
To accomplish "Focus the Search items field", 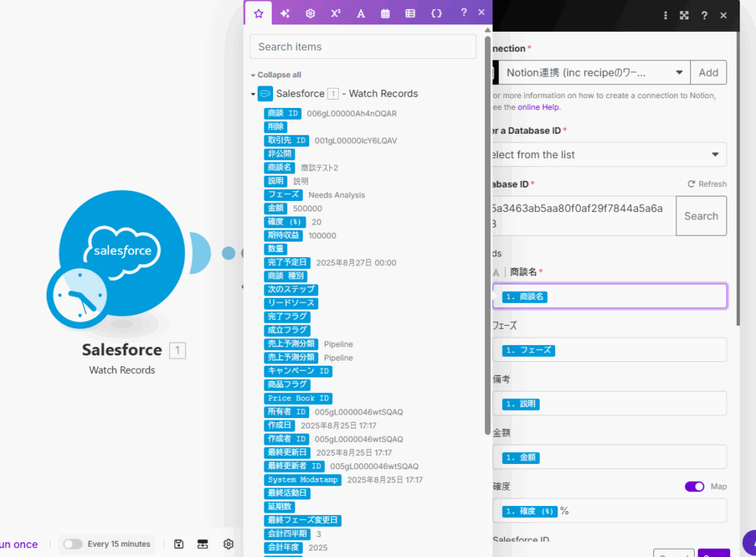I will (x=363, y=47).
